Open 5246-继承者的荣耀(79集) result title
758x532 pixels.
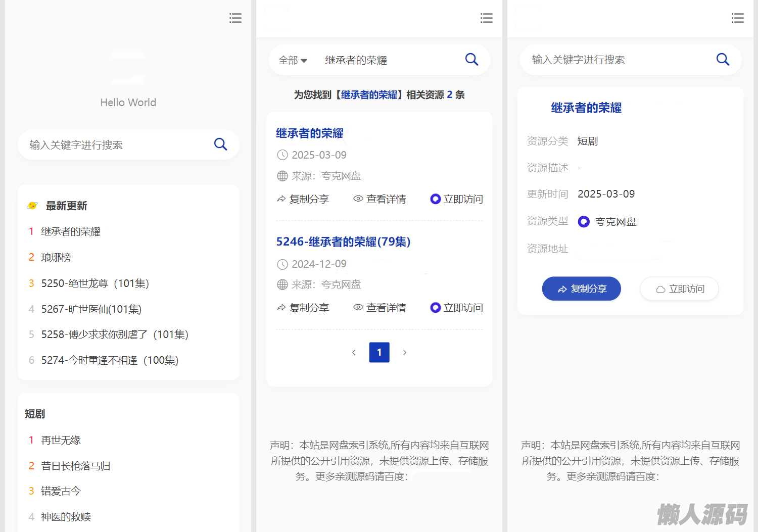(343, 242)
